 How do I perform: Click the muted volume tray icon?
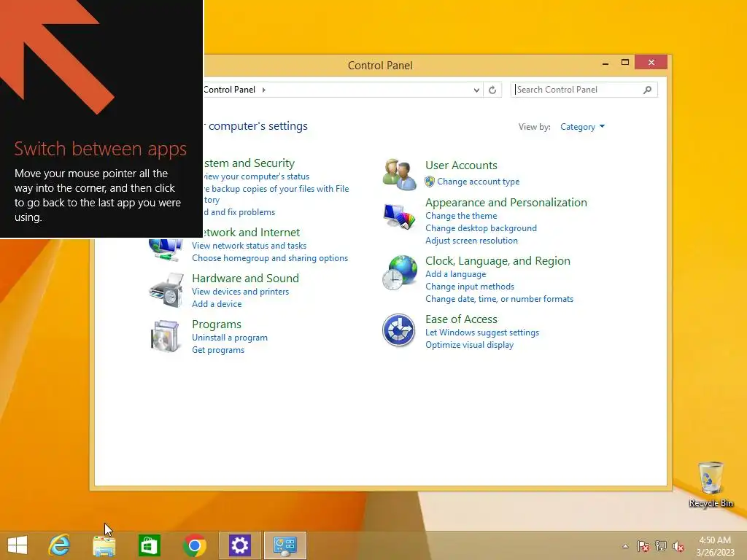(678, 546)
